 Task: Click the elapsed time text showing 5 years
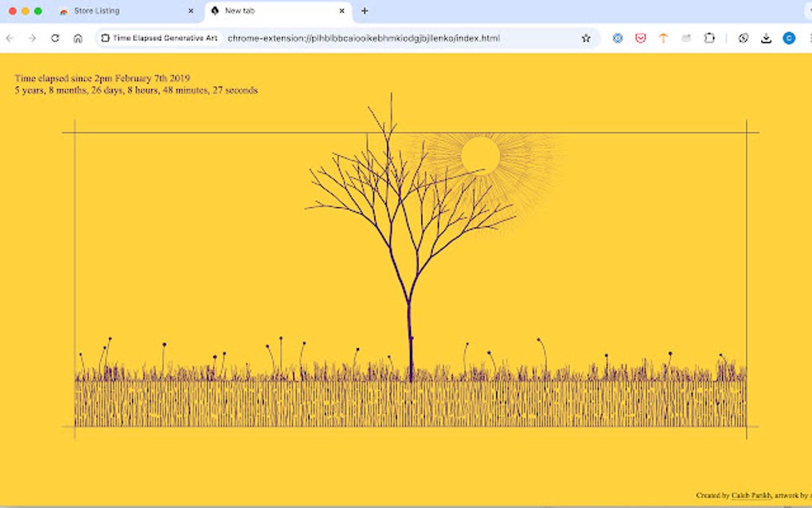135,90
